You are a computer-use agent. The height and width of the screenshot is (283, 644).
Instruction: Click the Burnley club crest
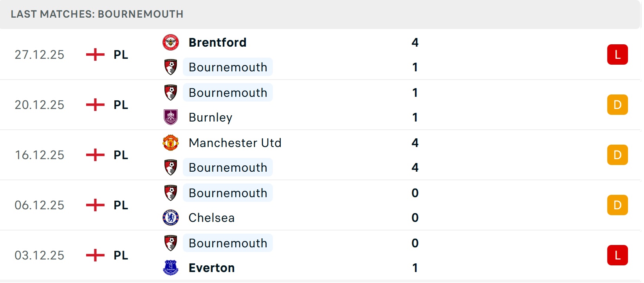pos(171,117)
